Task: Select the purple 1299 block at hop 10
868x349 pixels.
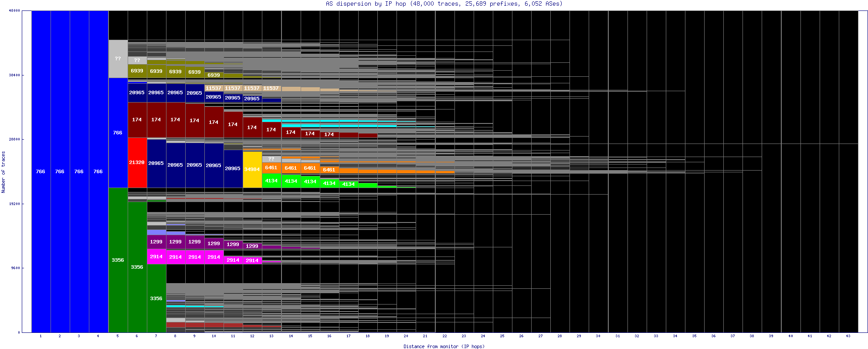Action: pos(214,243)
